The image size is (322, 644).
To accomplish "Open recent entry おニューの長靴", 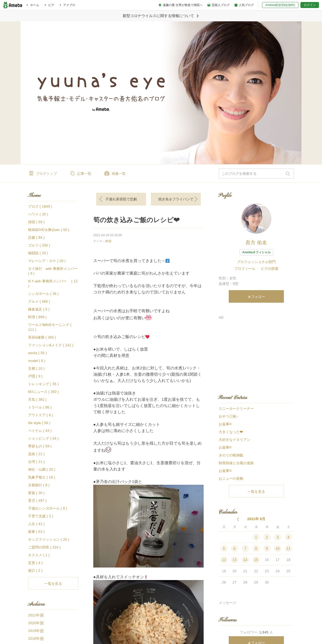I will coord(231,478).
